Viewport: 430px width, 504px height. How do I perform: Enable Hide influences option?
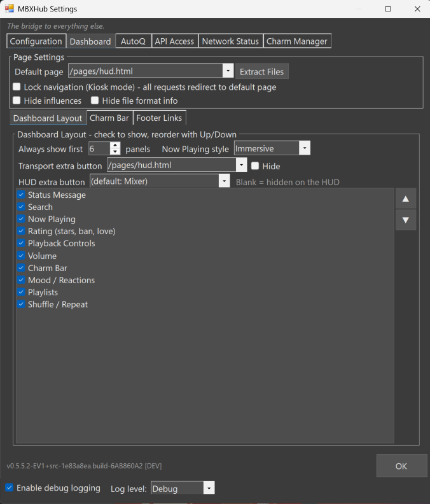[x=17, y=101]
